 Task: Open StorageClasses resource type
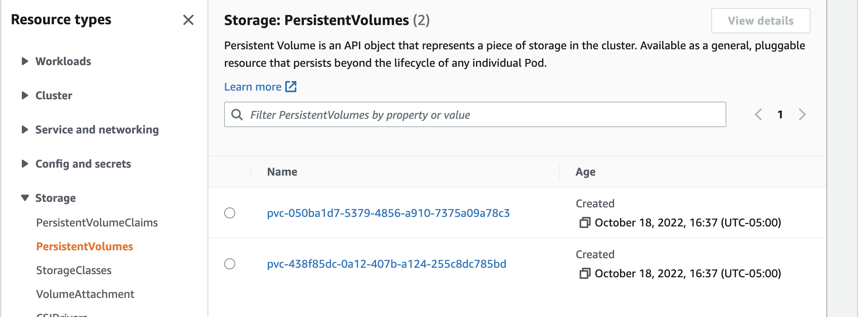coord(74,270)
